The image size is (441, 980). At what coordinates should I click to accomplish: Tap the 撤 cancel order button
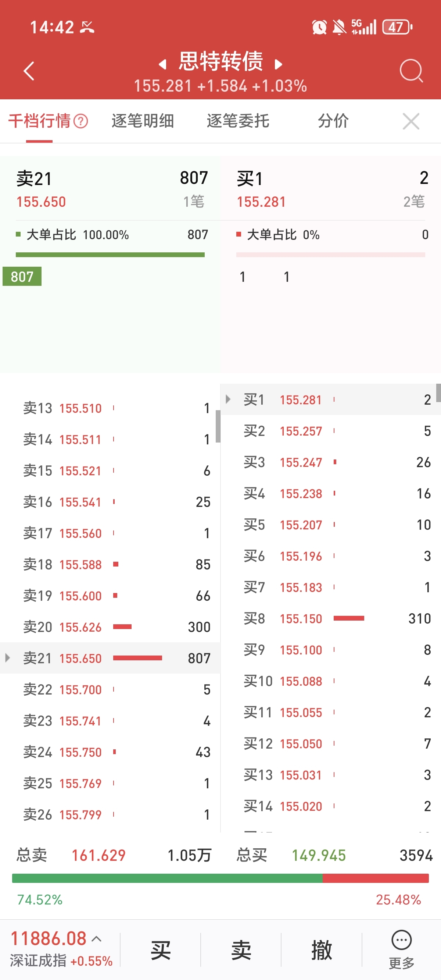coord(322,949)
